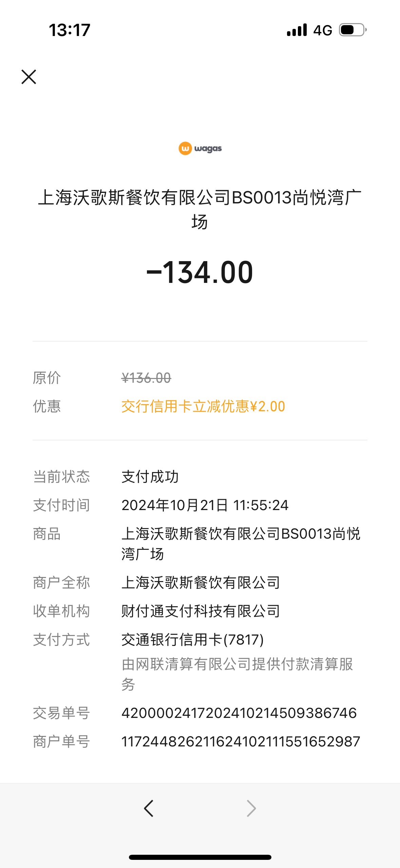Open the 交行信用卡立减优惠¥2.00 discount detail
The height and width of the screenshot is (868, 400).
click(x=203, y=406)
